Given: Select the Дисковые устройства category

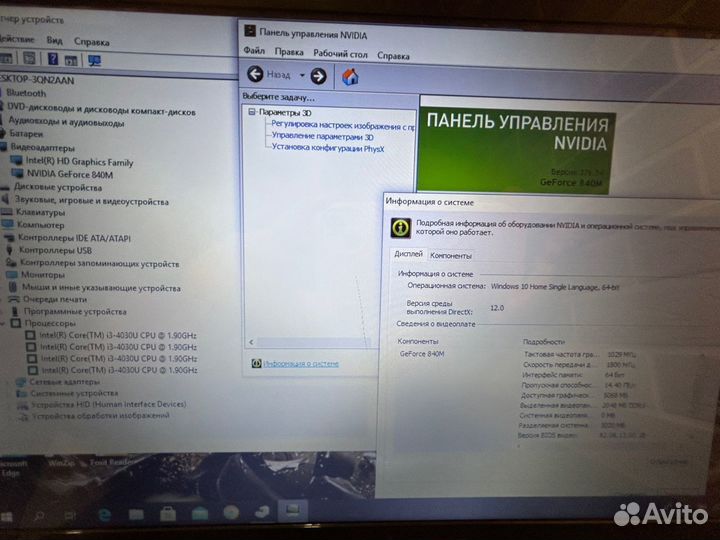Looking at the screenshot, I should click(58, 187).
